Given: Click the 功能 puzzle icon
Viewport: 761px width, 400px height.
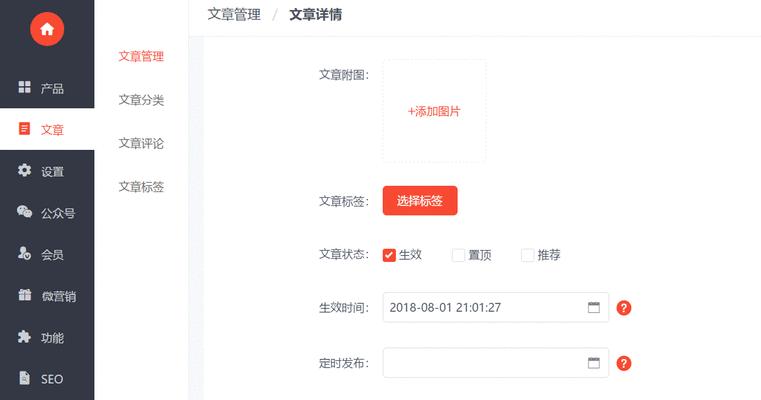Looking at the screenshot, I should pos(24,337).
